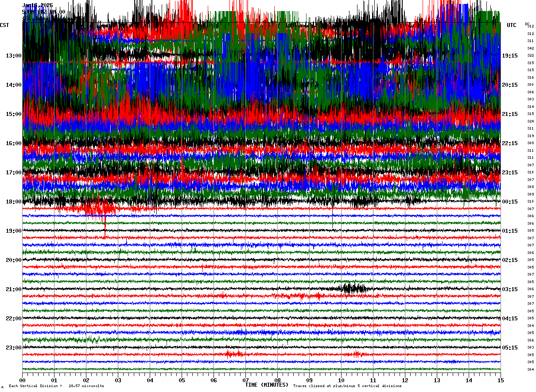This screenshot has height=392, width=536.
Task: Click the 05 minute axis tick label
Action: coord(182,380)
